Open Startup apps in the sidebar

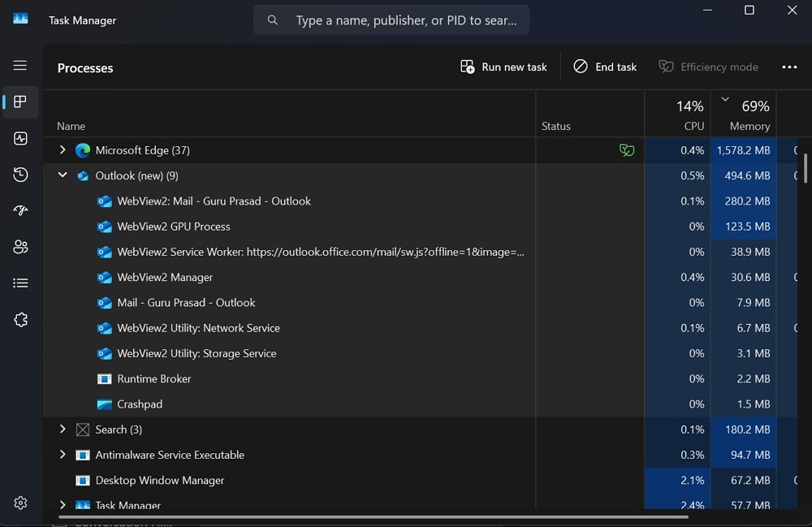(x=20, y=210)
